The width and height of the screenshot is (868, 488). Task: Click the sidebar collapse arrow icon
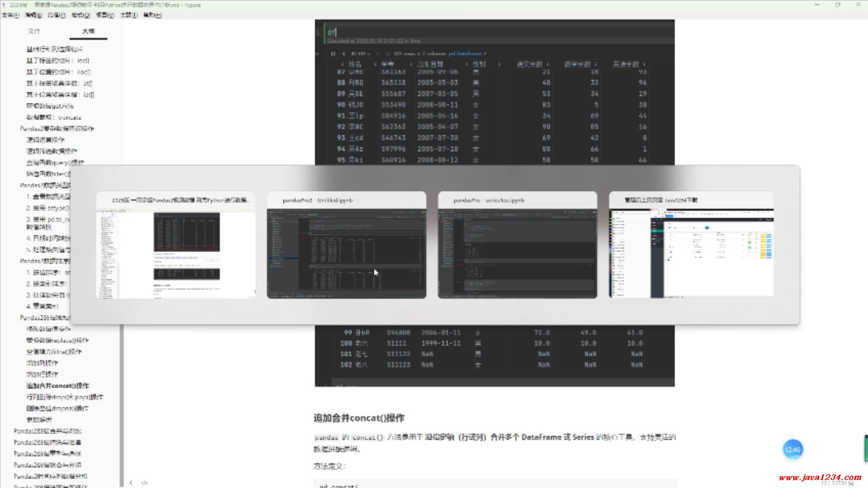[131, 483]
